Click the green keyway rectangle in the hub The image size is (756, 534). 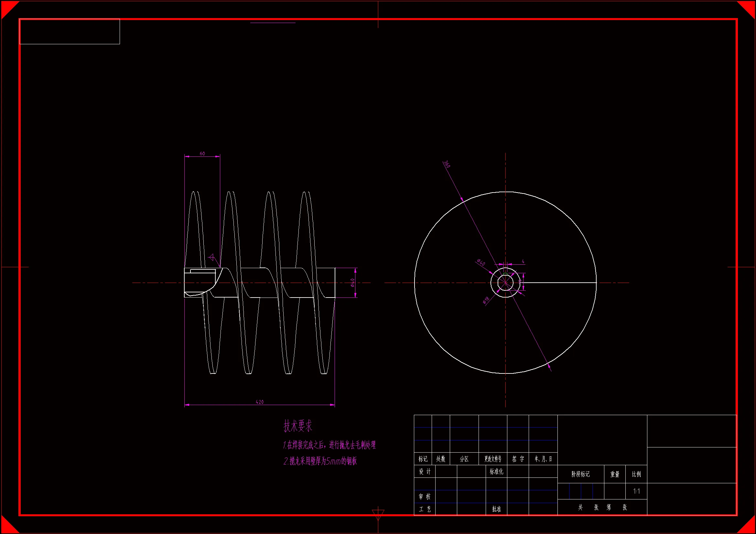[x=505, y=274]
